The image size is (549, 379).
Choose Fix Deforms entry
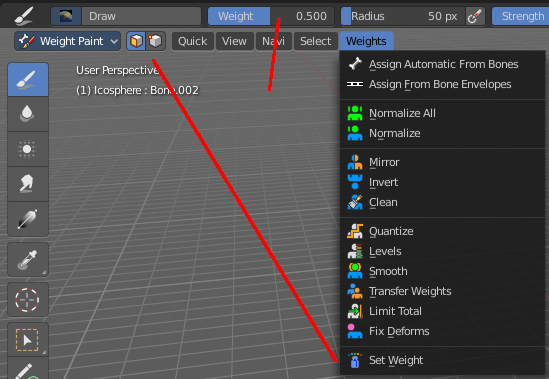point(443,331)
